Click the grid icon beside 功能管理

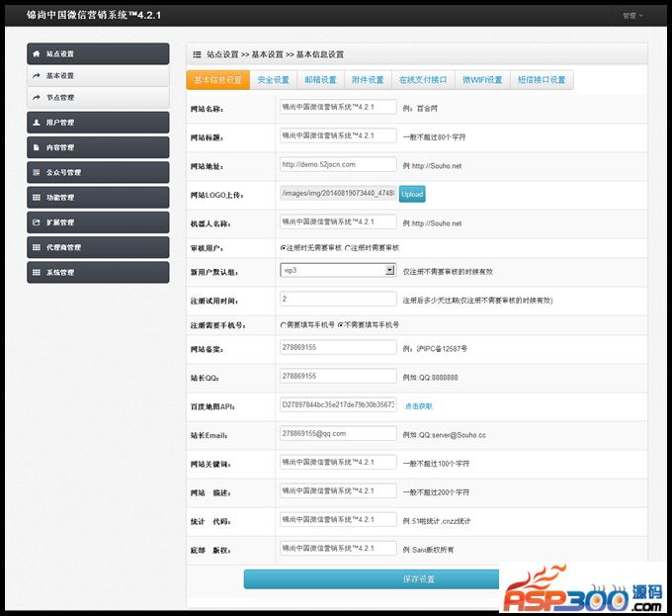37,198
